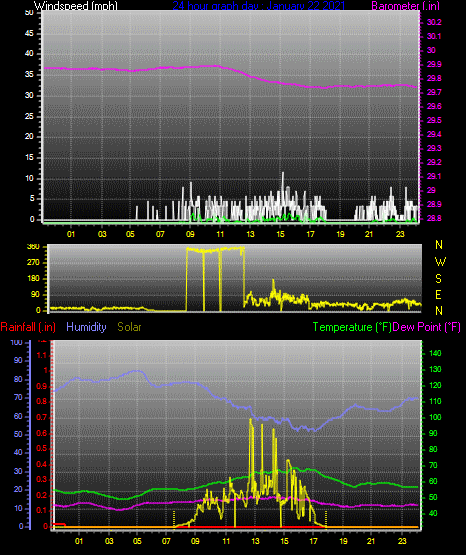Click hour 13 below the windspeed graph
Screen dimensions: 466x555
(250, 234)
